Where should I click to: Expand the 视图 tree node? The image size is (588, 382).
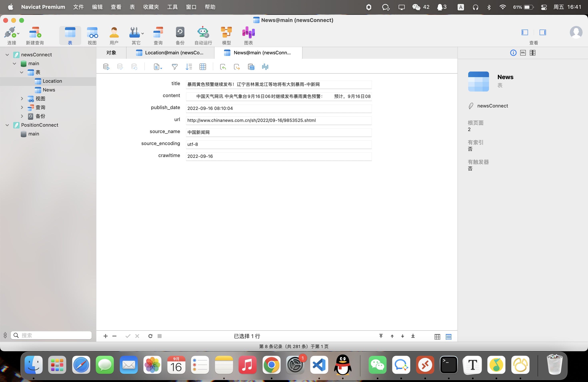22,98
